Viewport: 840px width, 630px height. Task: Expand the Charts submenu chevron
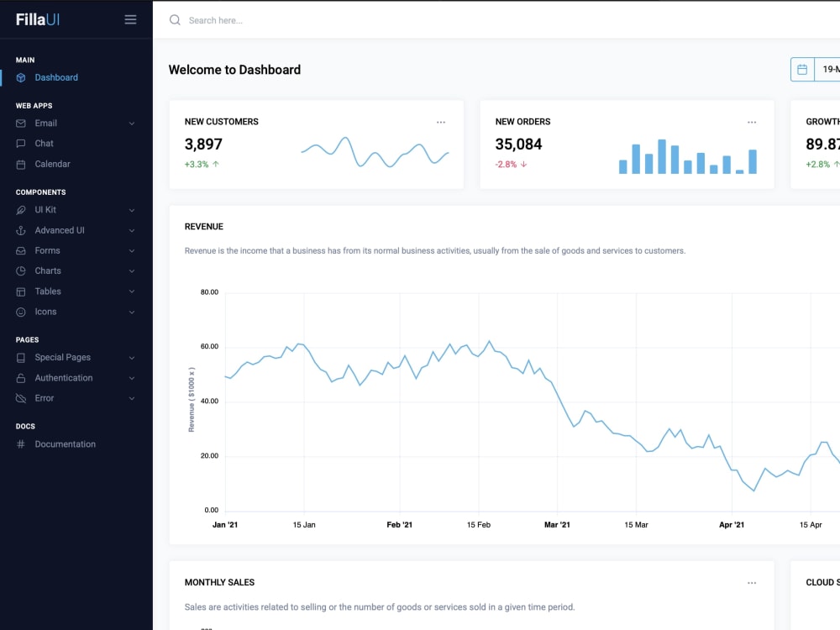[132, 271]
